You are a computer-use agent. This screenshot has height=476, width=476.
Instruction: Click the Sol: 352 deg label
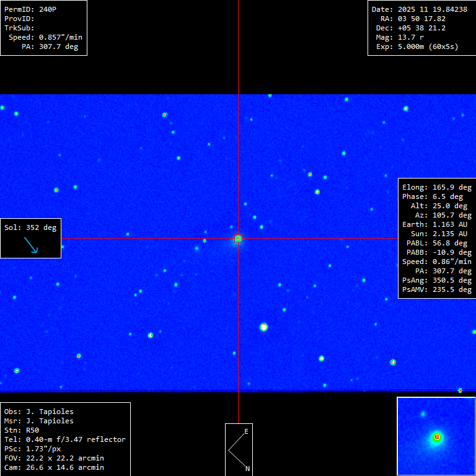[x=30, y=227]
